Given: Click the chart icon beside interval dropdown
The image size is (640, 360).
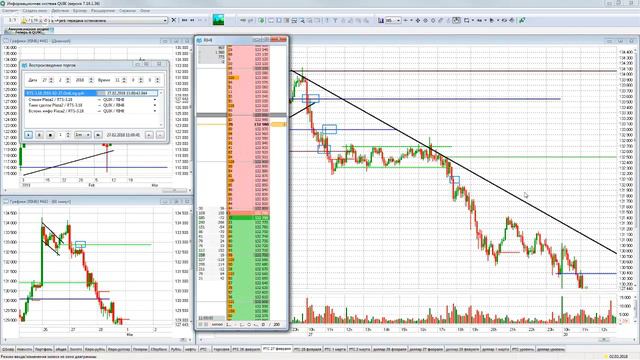Looking at the screenshot, I should 381,20.
